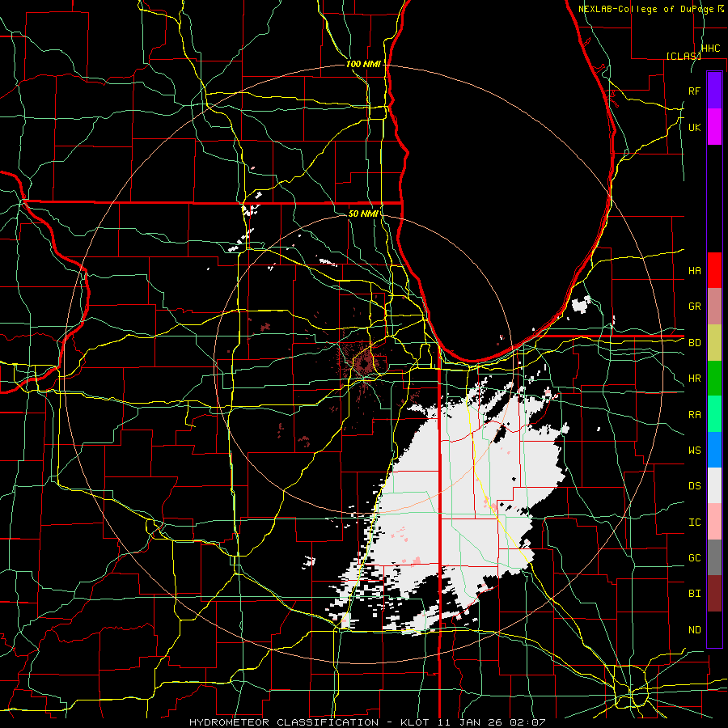Select the WS blue legend swatch
Image resolution: width=728 pixels, height=728 pixels.
click(714, 450)
